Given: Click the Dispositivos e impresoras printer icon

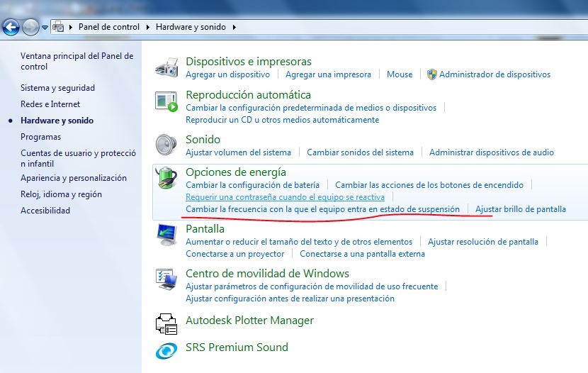Looking at the screenshot, I should [x=167, y=67].
